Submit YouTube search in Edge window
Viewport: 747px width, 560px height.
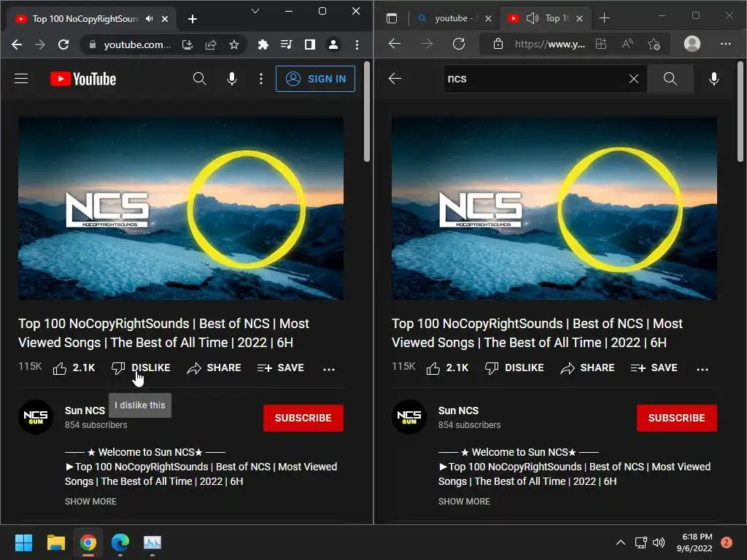(x=670, y=79)
